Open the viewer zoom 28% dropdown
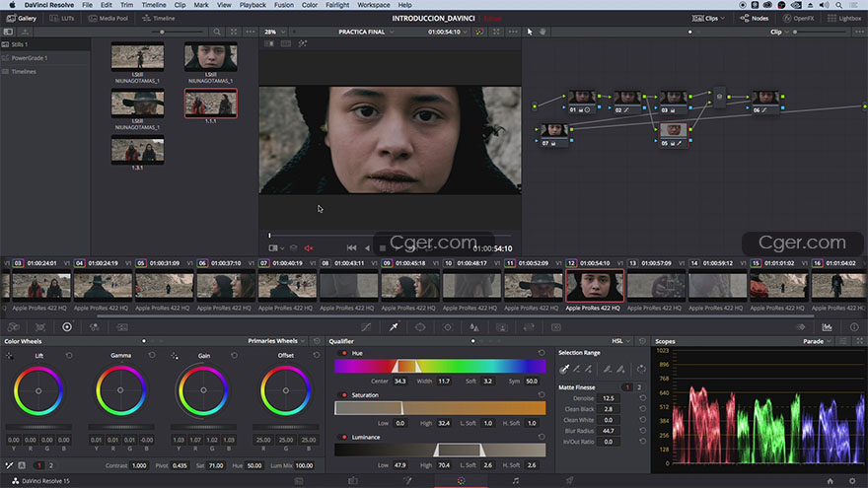This screenshot has width=868, height=488. pyautogui.click(x=275, y=33)
